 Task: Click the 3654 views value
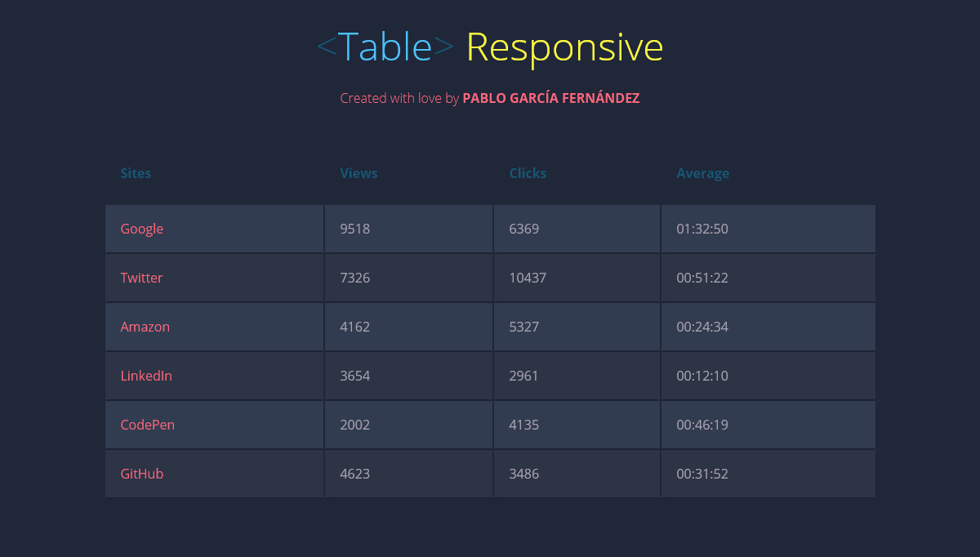pos(355,376)
